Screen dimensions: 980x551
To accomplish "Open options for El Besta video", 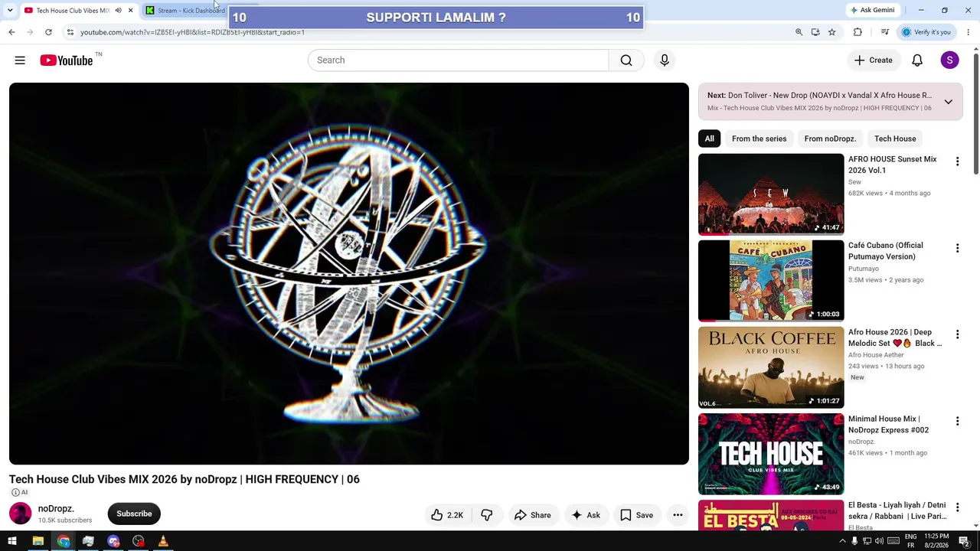I will pos(957,507).
